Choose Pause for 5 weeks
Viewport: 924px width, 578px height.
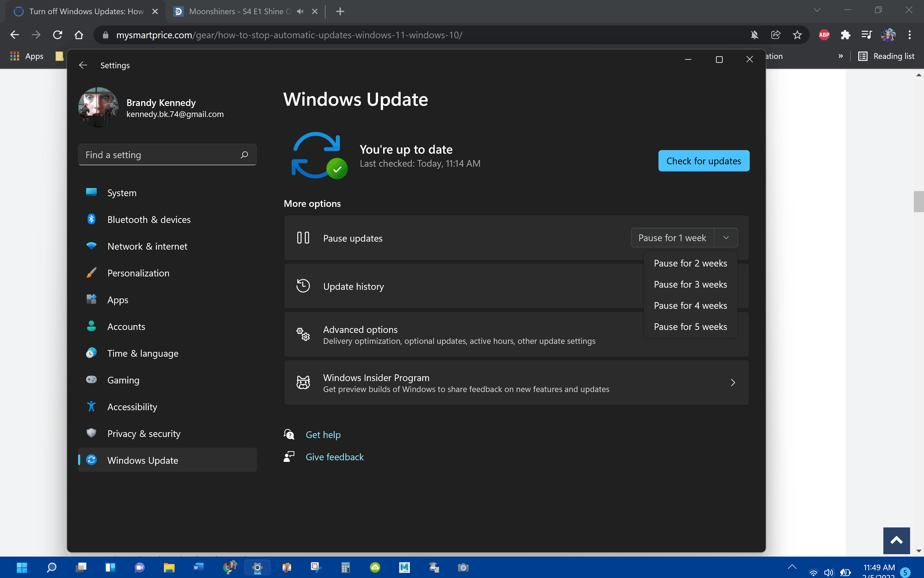click(690, 326)
